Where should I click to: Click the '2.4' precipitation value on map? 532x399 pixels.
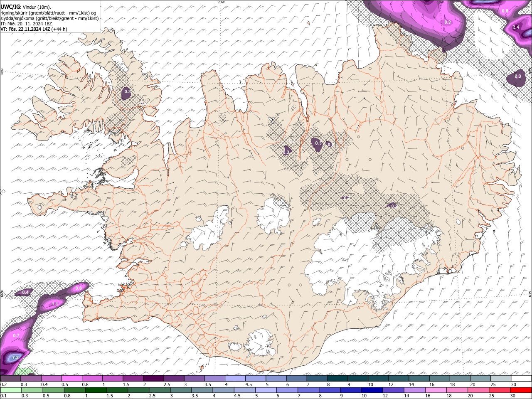[516, 27]
